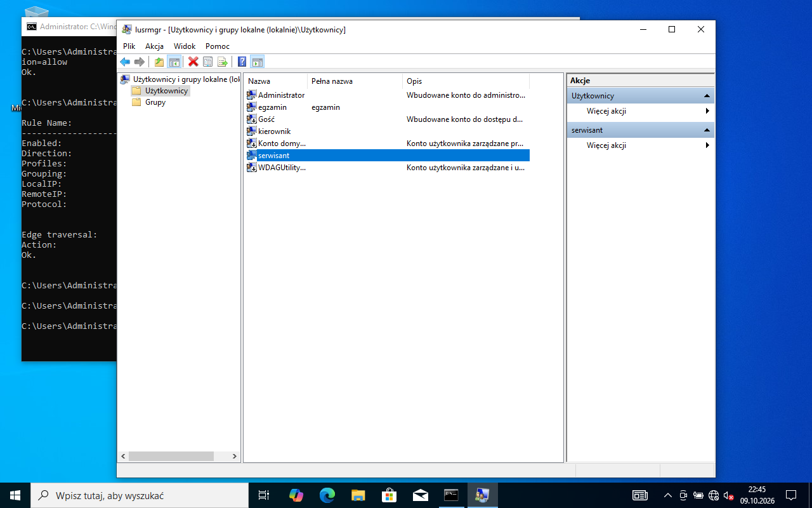
Task: Select tree root Użytkownicy i grupy lokalne
Action: (180, 79)
